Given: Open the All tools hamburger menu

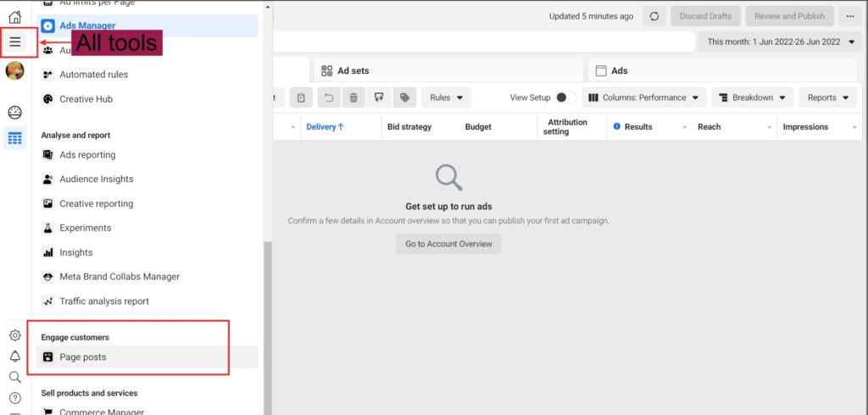Looking at the screenshot, I should pos(15,41).
